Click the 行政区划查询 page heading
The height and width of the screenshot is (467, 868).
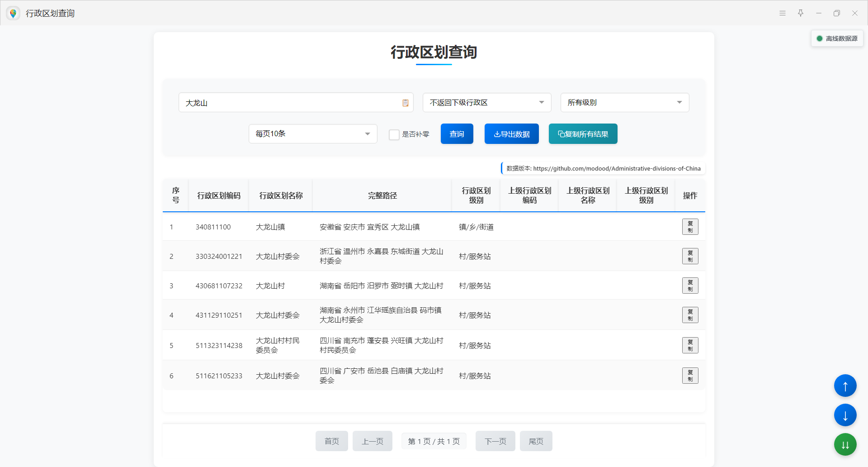coord(434,52)
